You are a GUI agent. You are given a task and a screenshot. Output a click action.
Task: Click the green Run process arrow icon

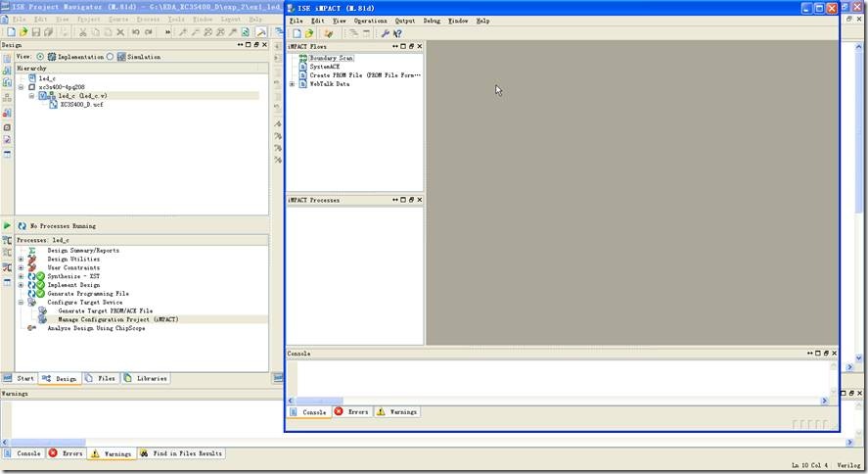tap(7, 226)
